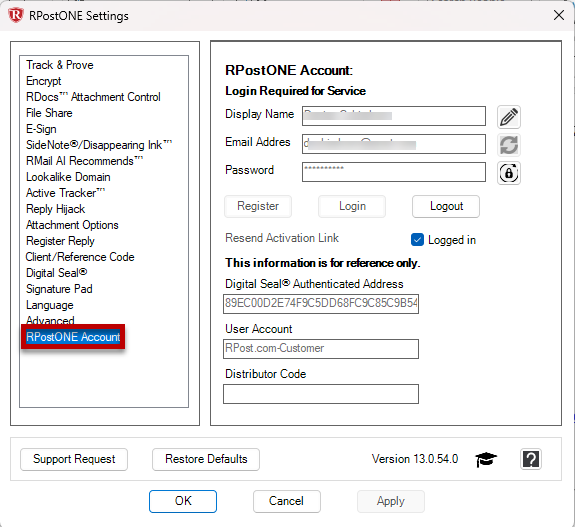Click the User Account field
The image size is (575, 527).
321,349
